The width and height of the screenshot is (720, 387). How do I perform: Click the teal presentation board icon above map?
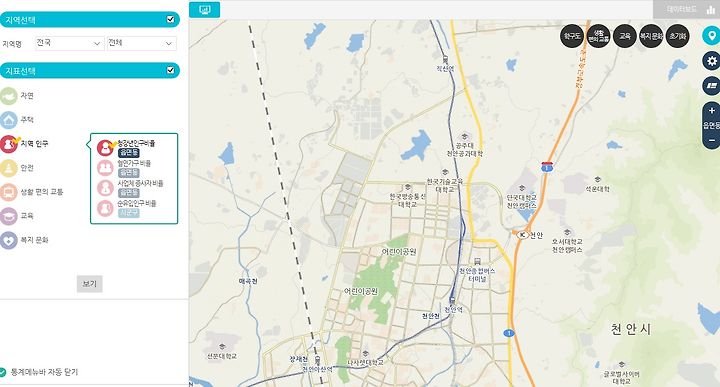tap(205, 10)
